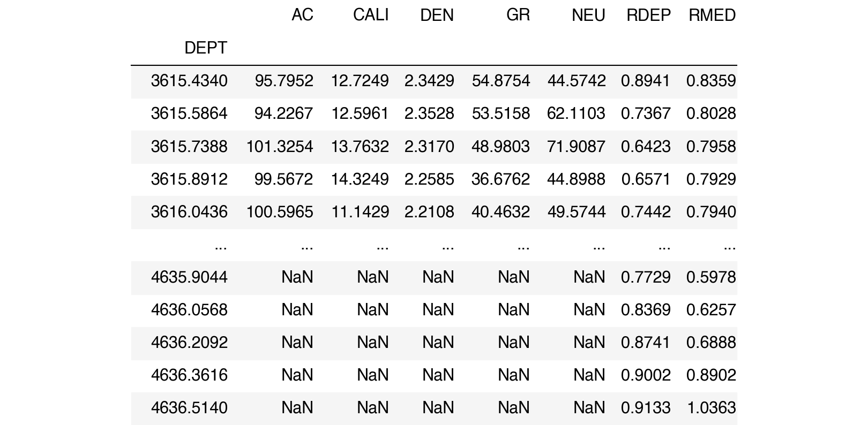Select row index 3615.7388

[x=189, y=146]
